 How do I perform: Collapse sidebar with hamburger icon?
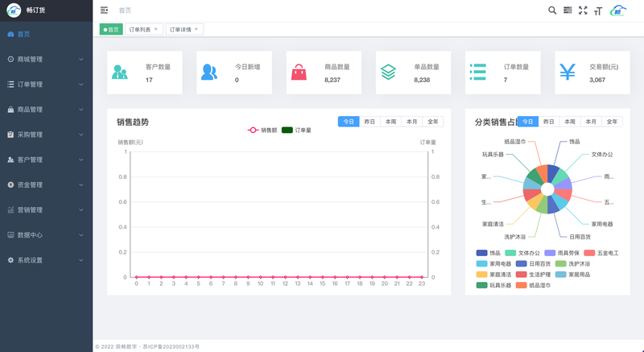tap(105, 10)
